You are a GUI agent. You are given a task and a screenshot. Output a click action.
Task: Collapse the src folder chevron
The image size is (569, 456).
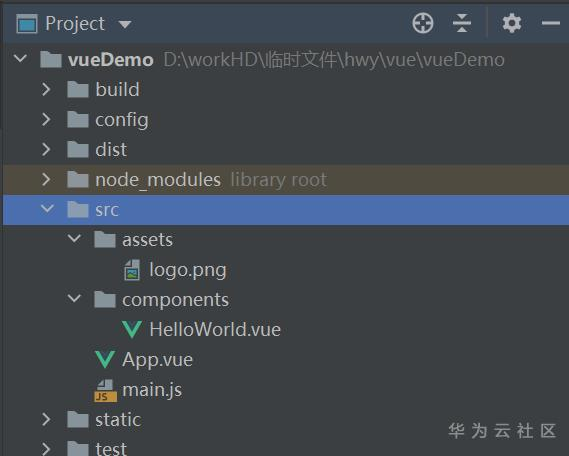coord(47,209)
